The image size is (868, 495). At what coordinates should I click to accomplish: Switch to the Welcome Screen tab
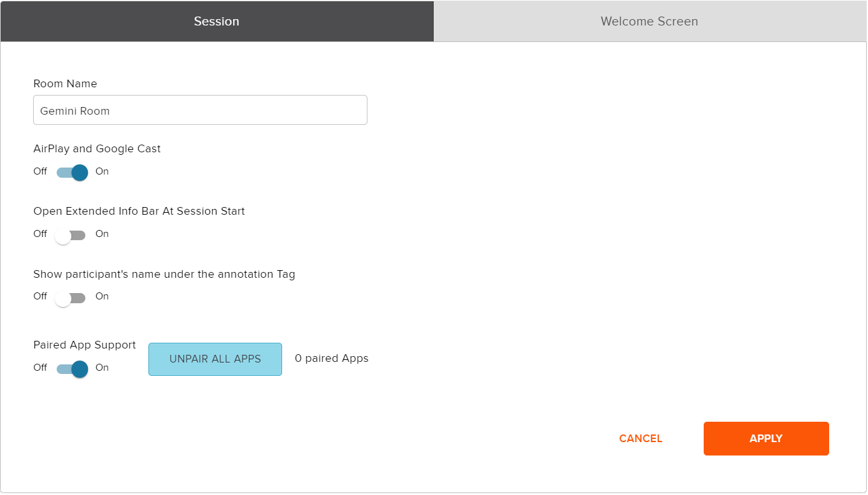649,21
